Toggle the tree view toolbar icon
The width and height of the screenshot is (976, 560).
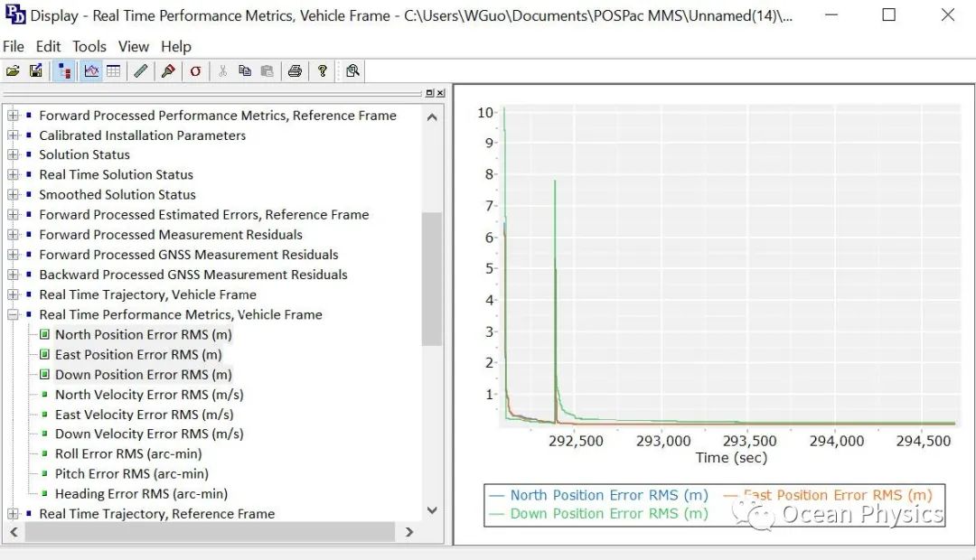click(63, 71)
